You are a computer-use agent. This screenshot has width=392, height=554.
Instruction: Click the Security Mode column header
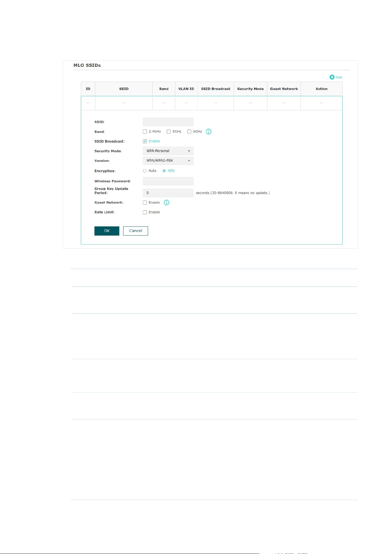coord(250,89)
